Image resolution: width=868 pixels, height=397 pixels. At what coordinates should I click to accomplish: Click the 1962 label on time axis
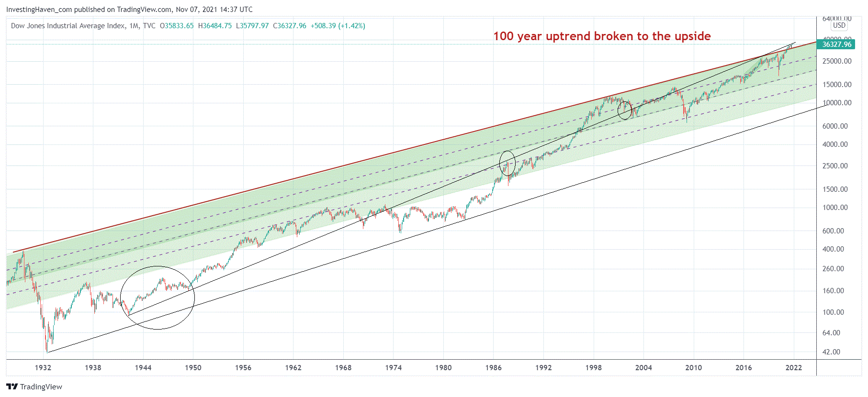pyautogui.click(x=293, y=367)
